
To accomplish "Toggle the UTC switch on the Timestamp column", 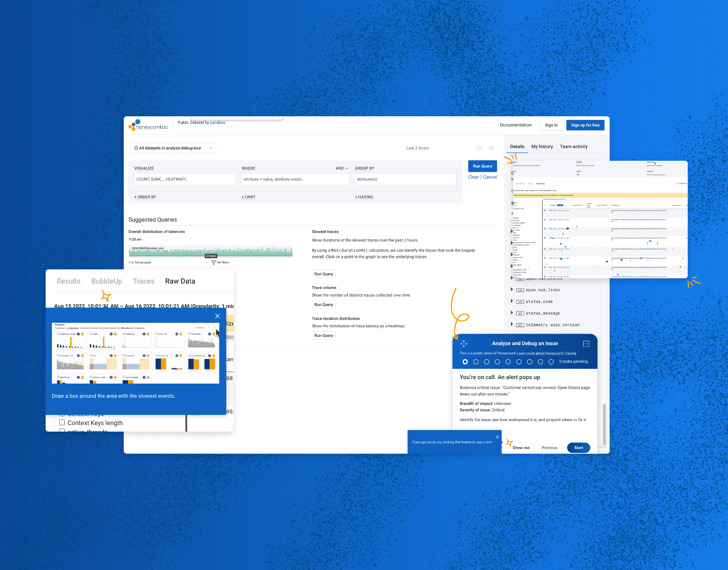I will tap(560, 205).
